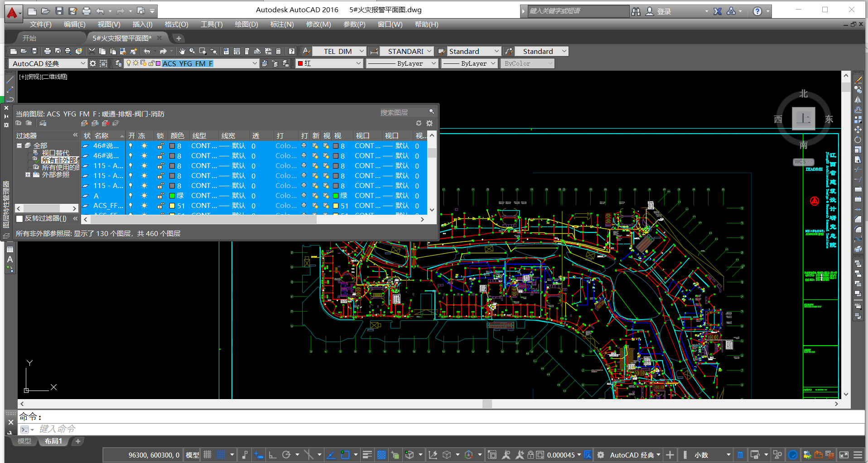868x463 pixels.
Task: Click the Text Style icon before TEL DIM
Action: point(306,51)
